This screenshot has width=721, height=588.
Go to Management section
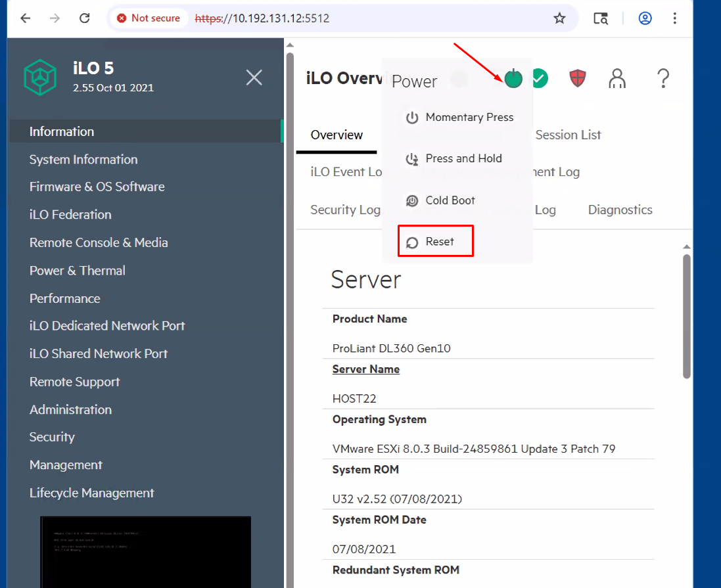coord(66,465)
